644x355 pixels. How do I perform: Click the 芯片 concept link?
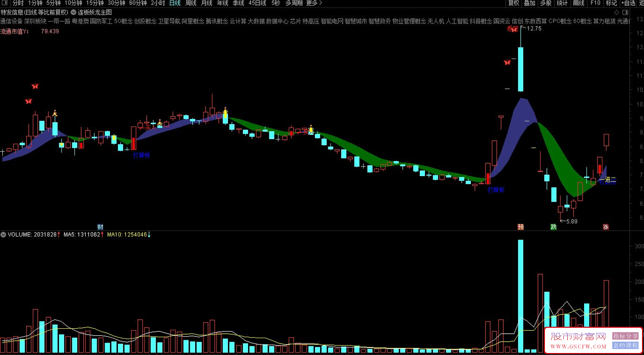[x=295, y=21]
